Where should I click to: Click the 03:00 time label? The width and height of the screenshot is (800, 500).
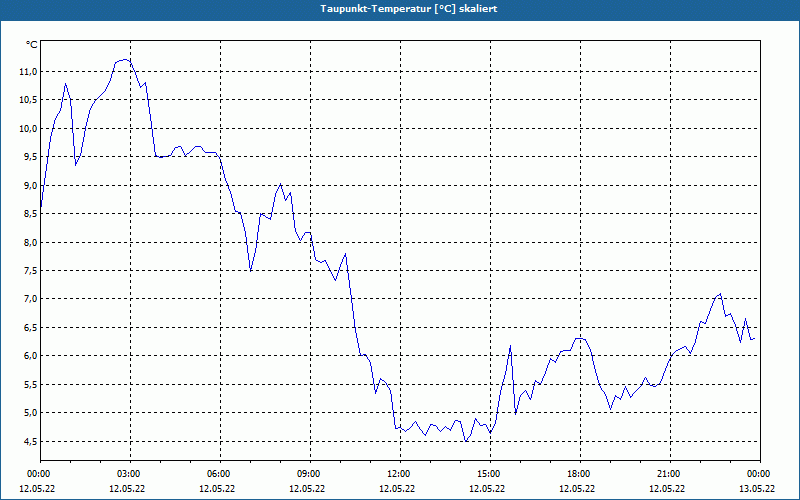click(x=130, y=474)
